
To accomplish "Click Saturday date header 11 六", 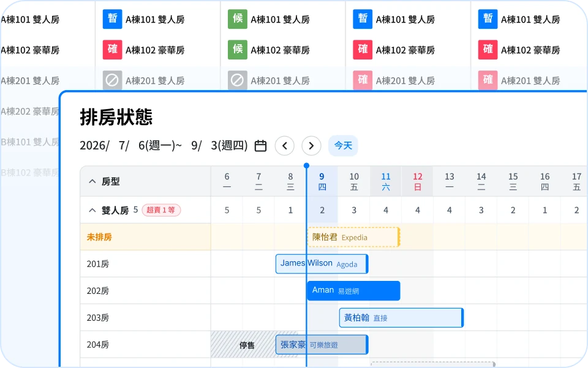I will [386, 181].
